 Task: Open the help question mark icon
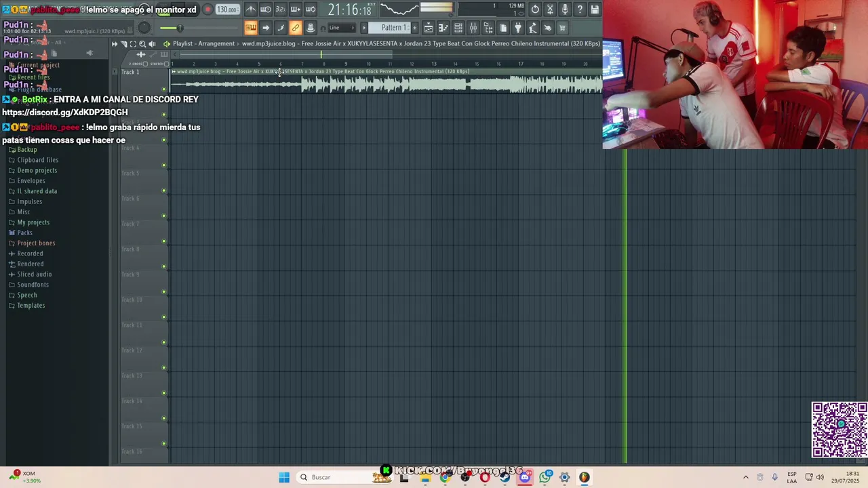click(x=580, y=9)
